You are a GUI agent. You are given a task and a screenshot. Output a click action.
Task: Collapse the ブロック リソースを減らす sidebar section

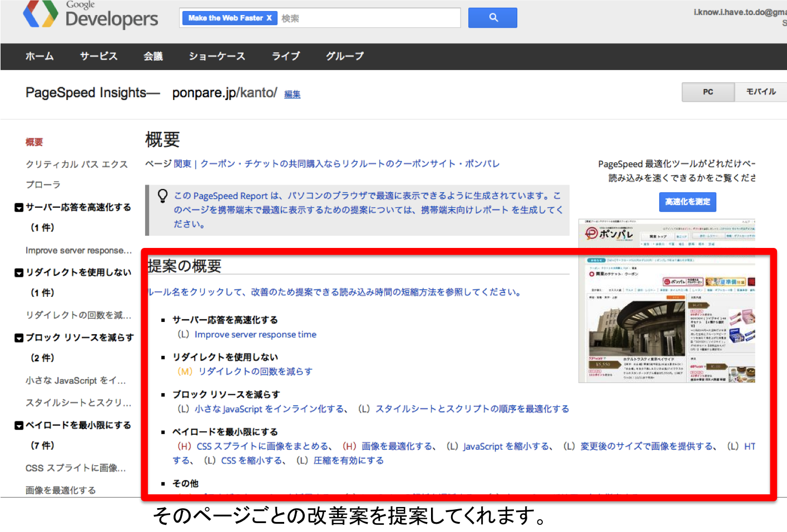19,337
